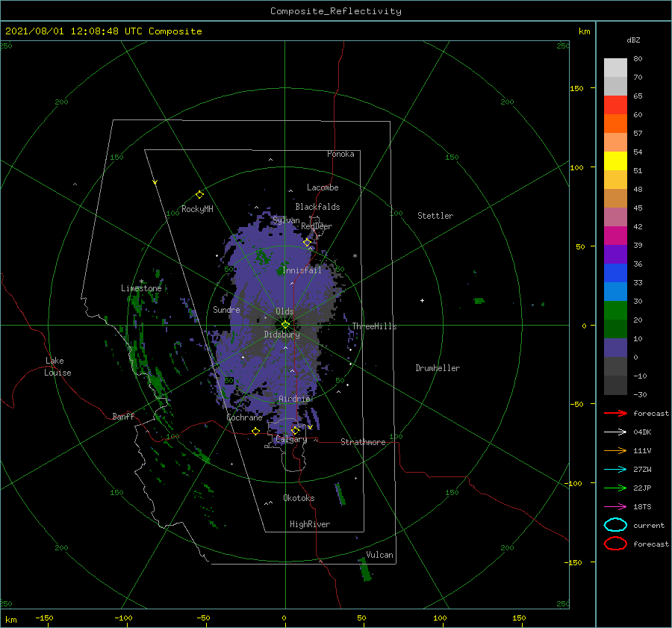672x628 pixels.
Task: Click the Drumheller city label
Action: coord(438,368)
